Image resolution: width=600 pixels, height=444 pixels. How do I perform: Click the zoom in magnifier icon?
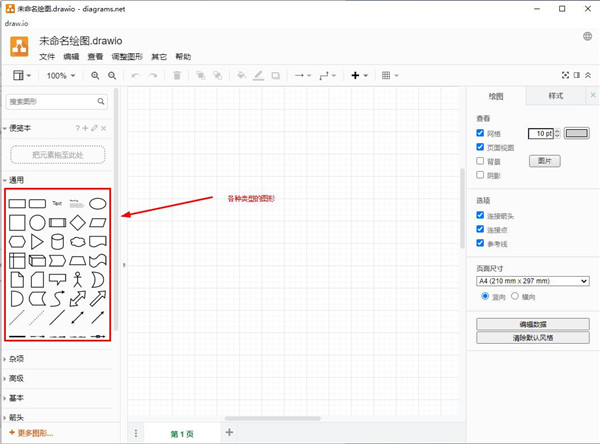tap(96, 75)
